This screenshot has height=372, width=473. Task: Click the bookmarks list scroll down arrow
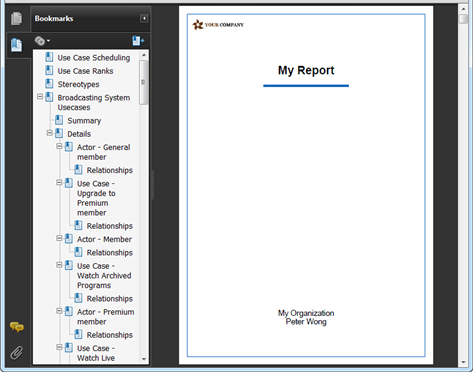(144, 359)
